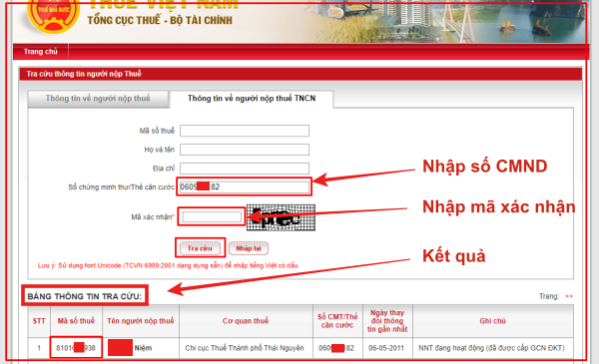
Task: Click Chi cục Thuế Thành phố Thái Nguyên cell
Action: coord(245,348)
